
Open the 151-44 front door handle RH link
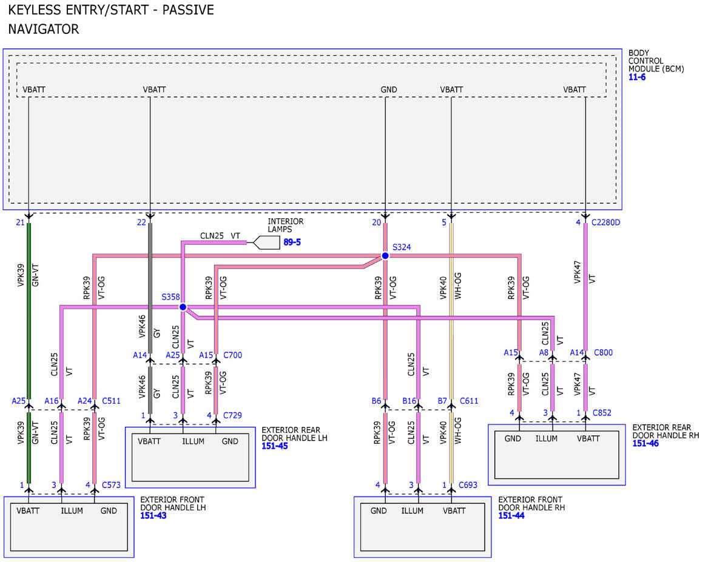(x=511, y=515)
